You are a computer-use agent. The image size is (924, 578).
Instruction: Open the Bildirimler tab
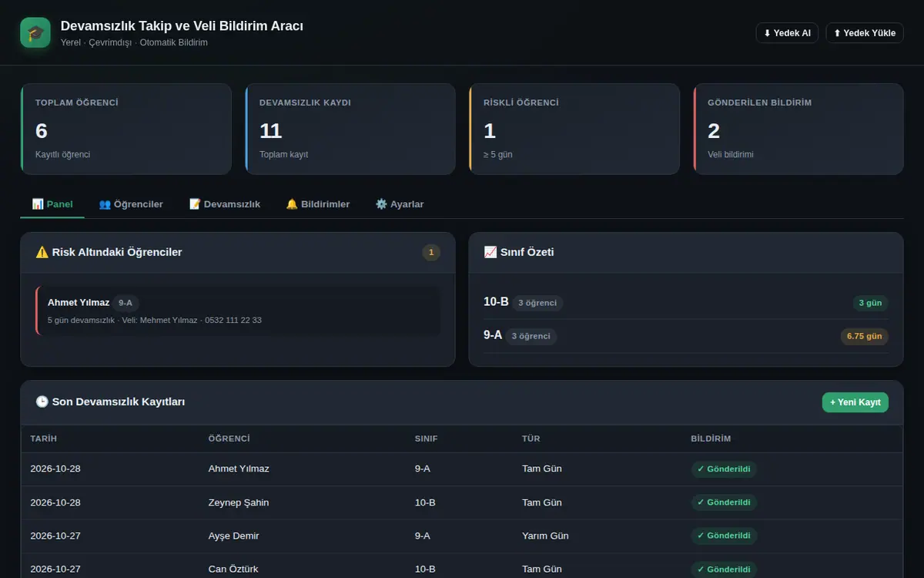pyautogui.click(x=317, y=204)
